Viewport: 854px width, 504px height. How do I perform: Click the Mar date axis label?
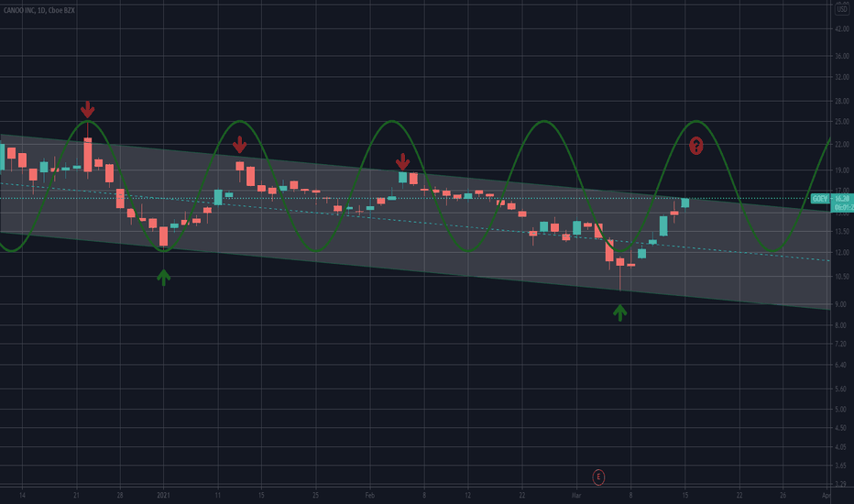click(576, 495)
